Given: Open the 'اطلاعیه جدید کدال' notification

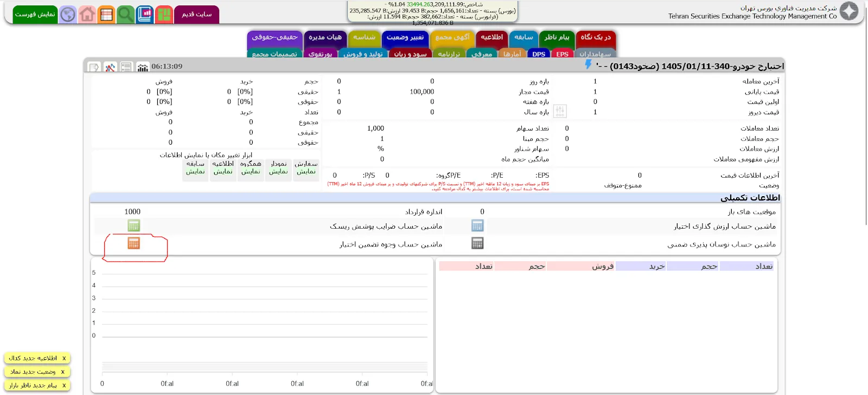Looking at the screenshot, I should point(33,358).
